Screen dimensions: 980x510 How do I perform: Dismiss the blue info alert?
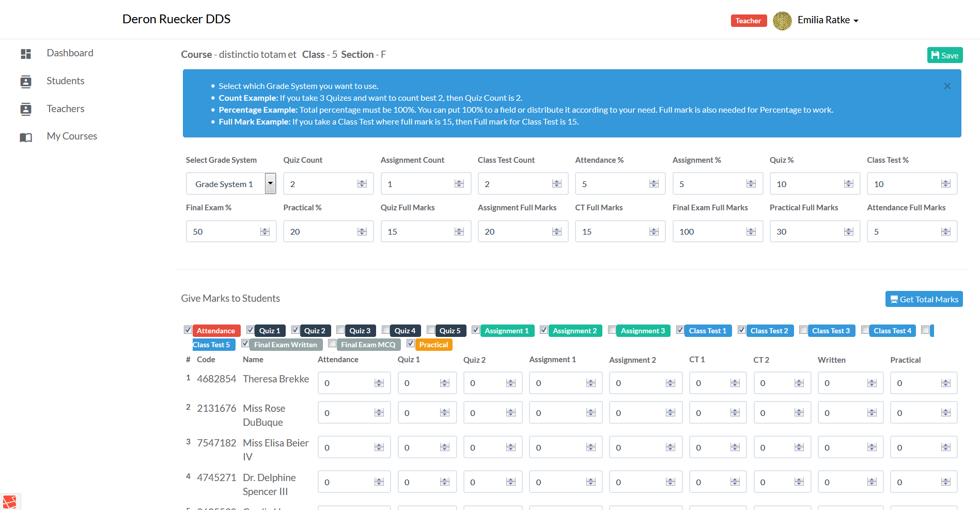[947, 86]
